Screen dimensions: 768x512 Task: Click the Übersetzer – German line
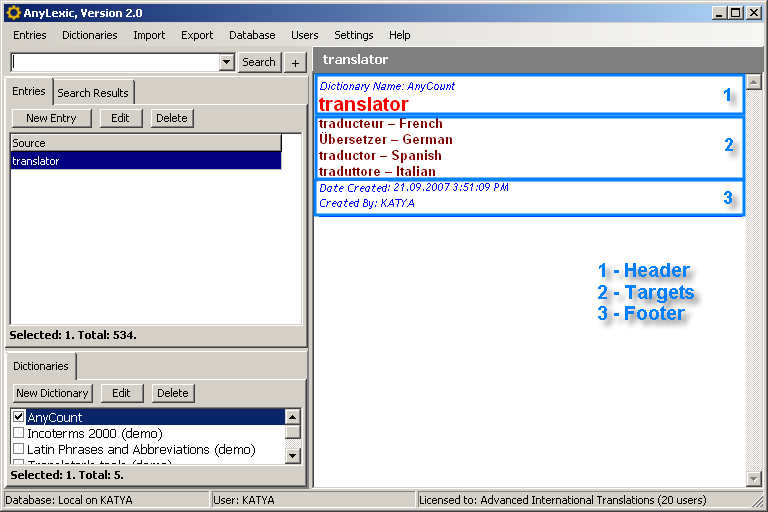coord(385,140)
